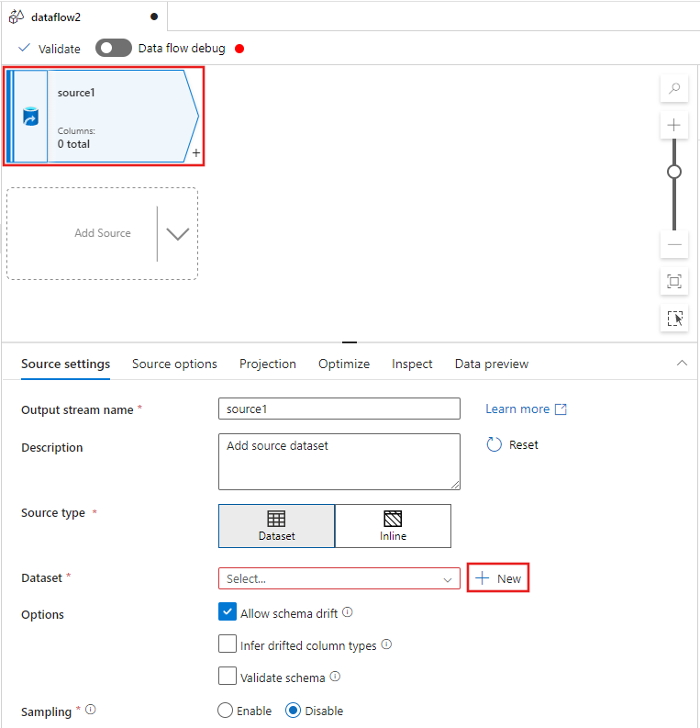Click the "0 total" columns text
Viewport: 700px width, 728px height.
click(x=73, y=144)
